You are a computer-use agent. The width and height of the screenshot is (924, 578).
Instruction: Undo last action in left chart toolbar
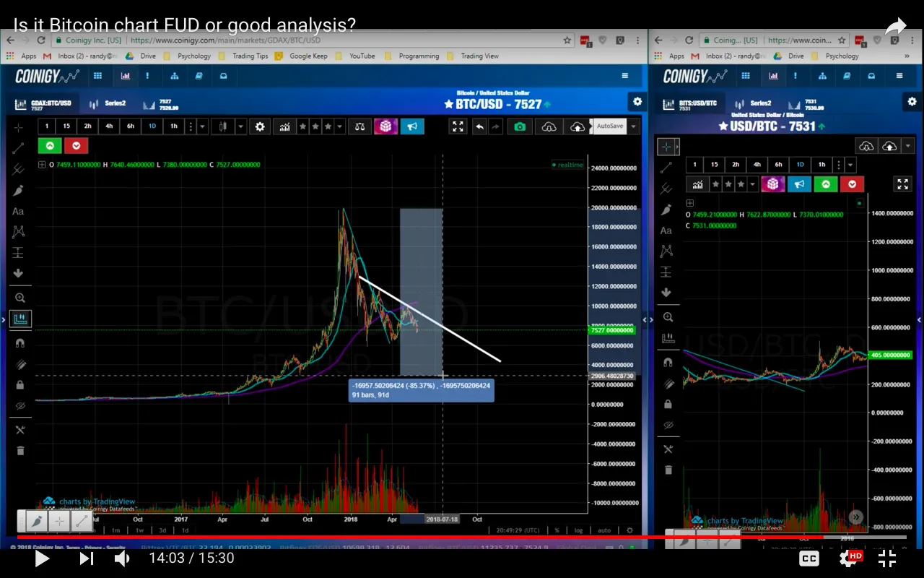(x=479, y=126)
